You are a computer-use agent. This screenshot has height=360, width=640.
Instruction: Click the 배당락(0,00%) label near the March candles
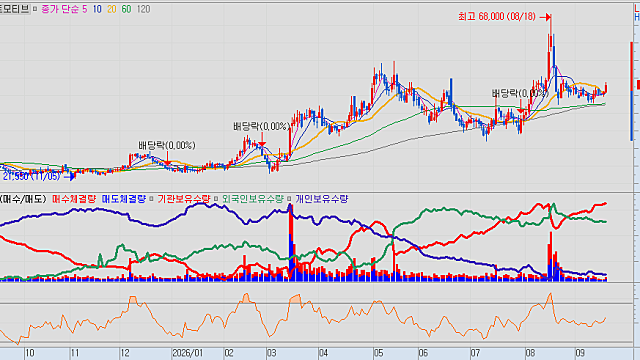262,127
